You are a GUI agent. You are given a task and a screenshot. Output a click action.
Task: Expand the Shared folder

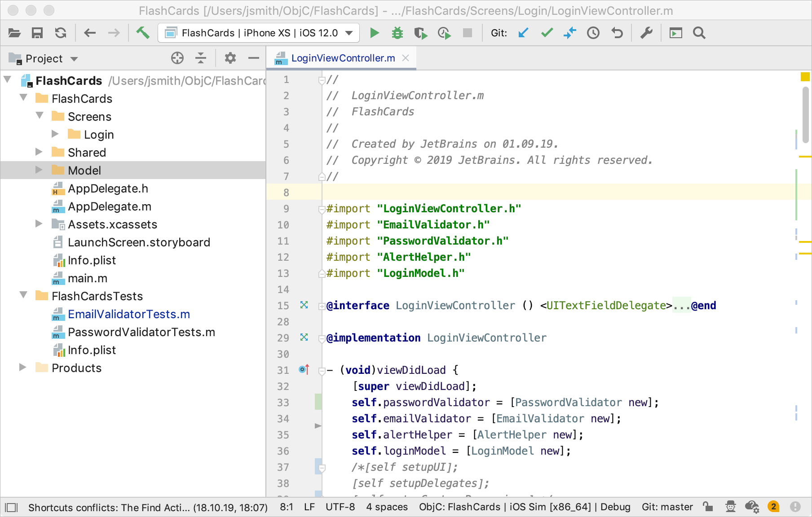click(39, 152)
